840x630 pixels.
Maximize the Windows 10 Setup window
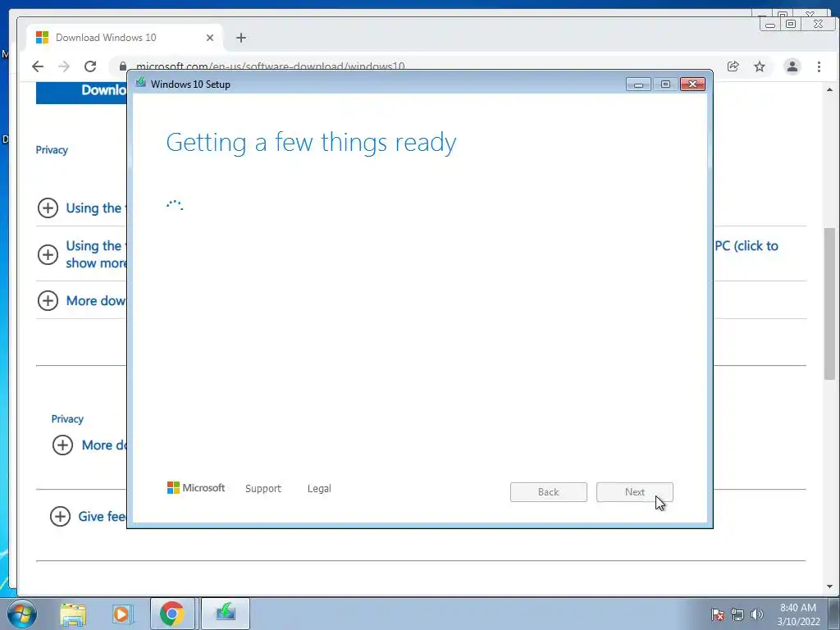click(x=665, y=84)
